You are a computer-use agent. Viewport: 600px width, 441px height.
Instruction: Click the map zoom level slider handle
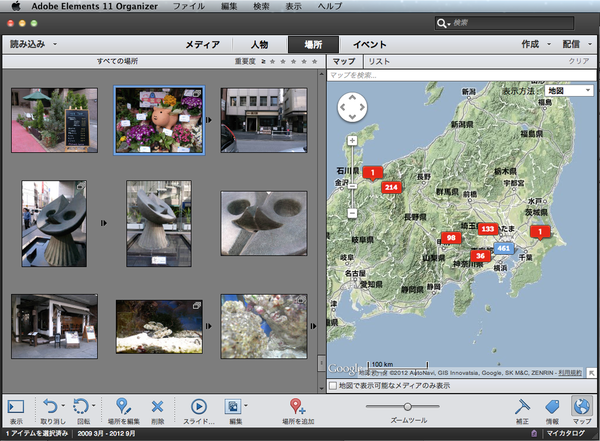point(352,186)
